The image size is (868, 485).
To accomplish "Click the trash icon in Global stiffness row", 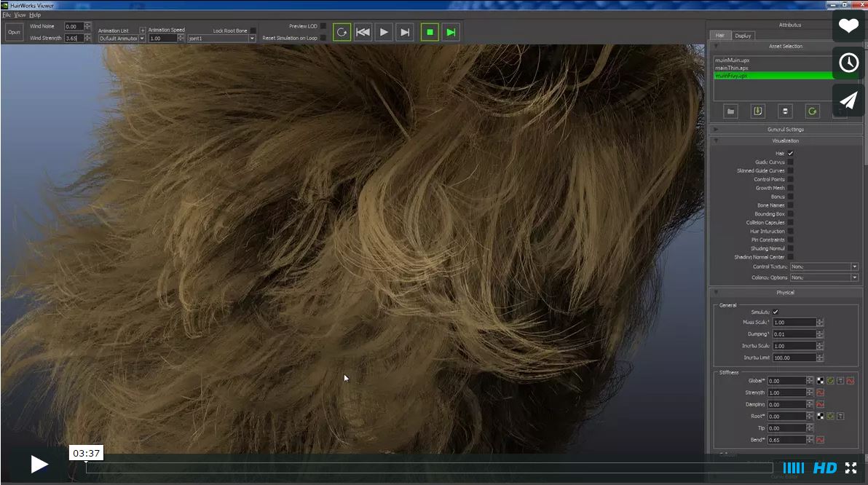I will [840, 380].
